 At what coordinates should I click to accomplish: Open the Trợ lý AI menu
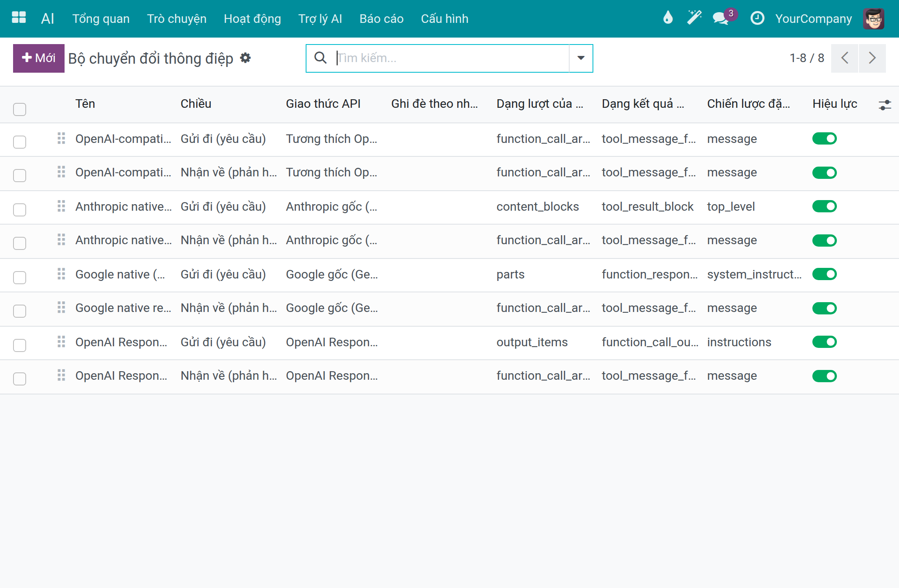(x=320, y=19)
